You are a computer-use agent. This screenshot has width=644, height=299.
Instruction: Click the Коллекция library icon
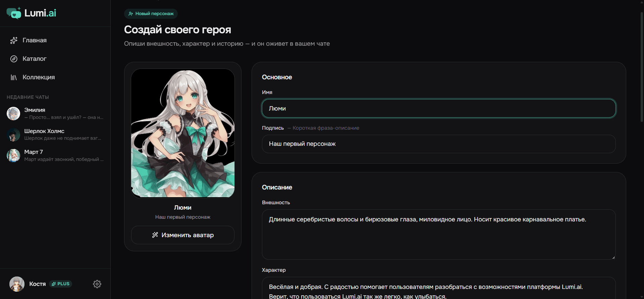[x=14, y=77]
